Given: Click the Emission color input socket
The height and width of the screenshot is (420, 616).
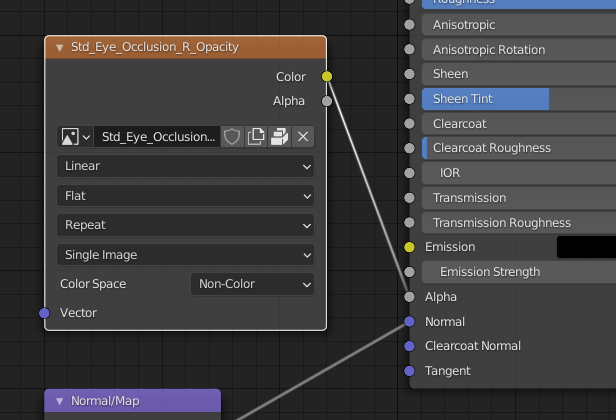Looking at the screenshot, I should point(409,247).
